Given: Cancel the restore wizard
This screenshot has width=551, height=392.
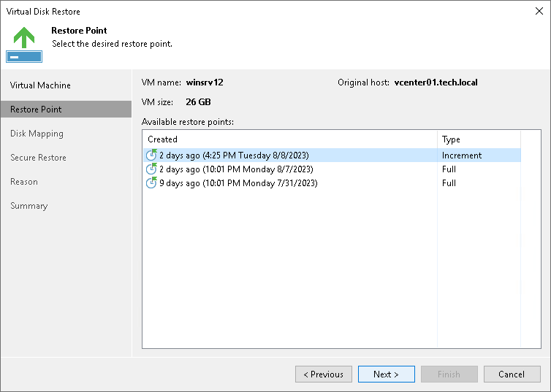Looking at the screenshot, I should [x=512, y=374].
